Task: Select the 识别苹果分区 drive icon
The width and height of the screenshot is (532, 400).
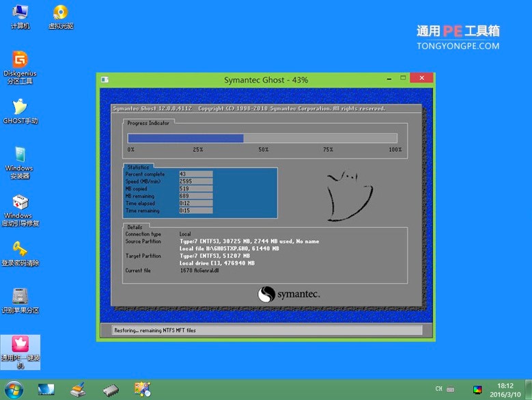Action: coord(20,301)
